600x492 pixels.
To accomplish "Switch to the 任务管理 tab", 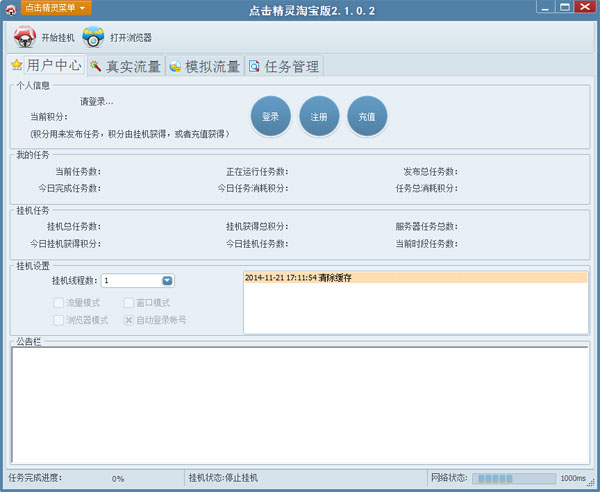I will 291,67.
